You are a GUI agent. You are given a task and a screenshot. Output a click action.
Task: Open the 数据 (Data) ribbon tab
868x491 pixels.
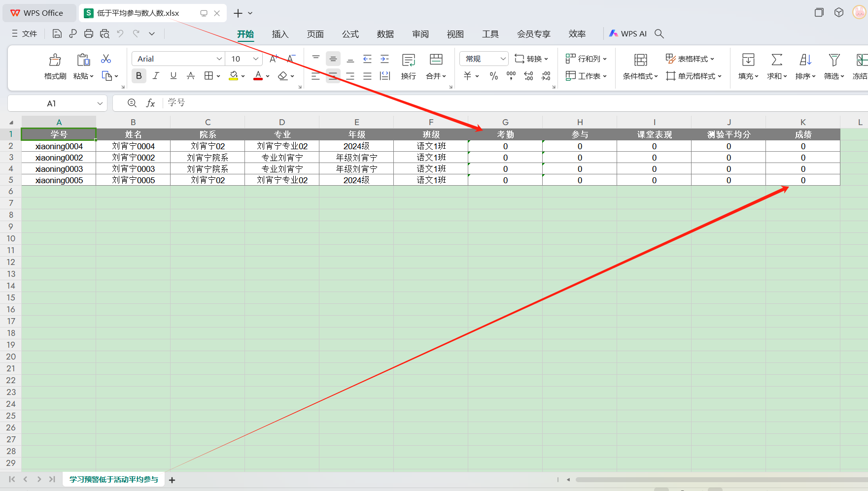click(x=385, y=34)
